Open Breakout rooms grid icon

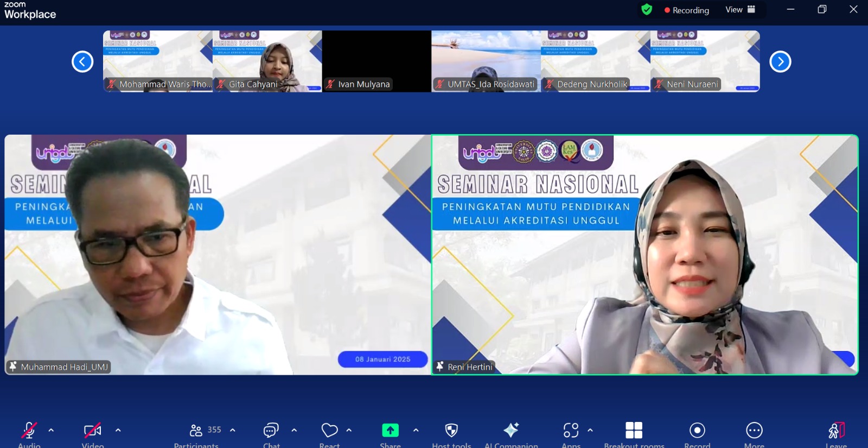pyautogui.click(x=634, y=431)
